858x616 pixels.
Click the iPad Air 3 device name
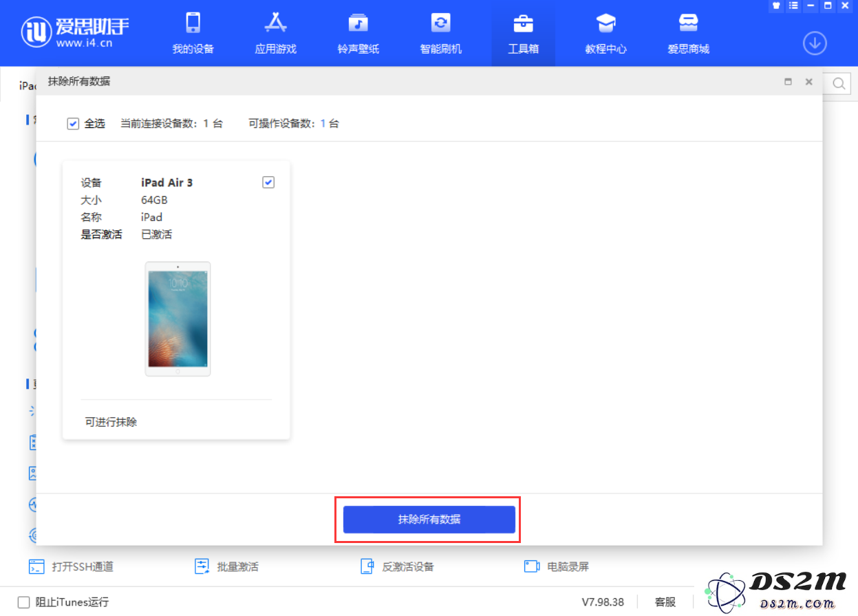pyautogui.click(x=167, y=183)
